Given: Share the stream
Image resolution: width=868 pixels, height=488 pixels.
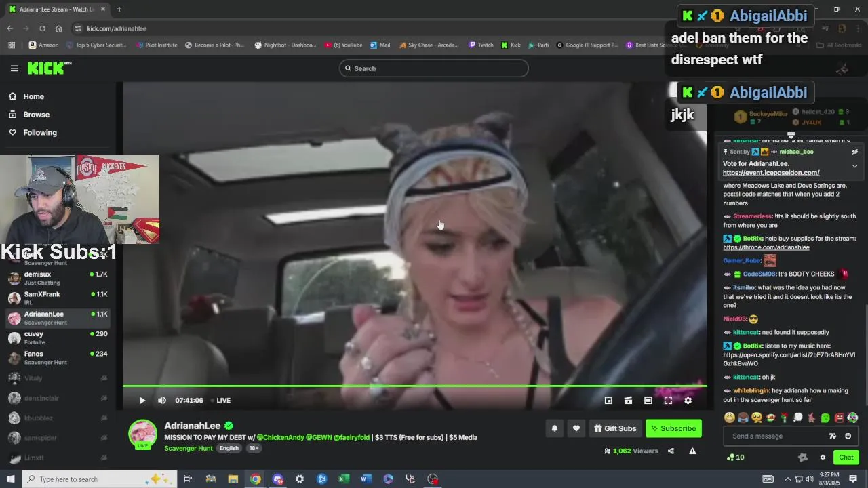Looking at the screenshot, I should (671, 451).
